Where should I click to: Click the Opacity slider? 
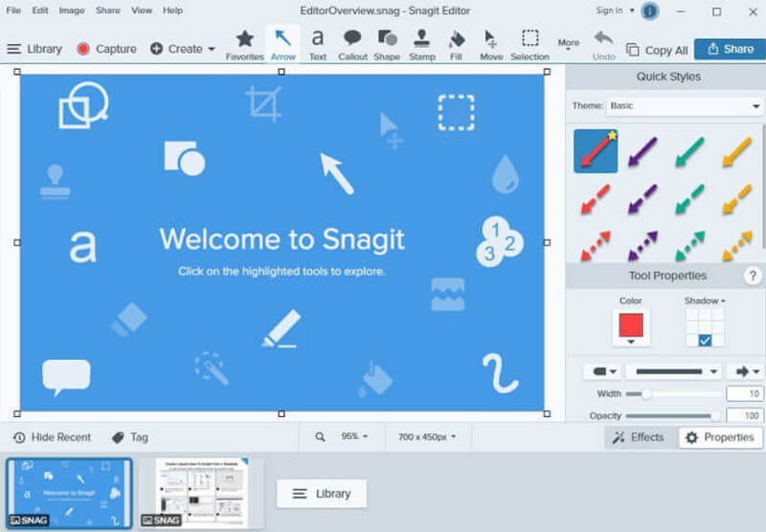[x=673, y=416]
